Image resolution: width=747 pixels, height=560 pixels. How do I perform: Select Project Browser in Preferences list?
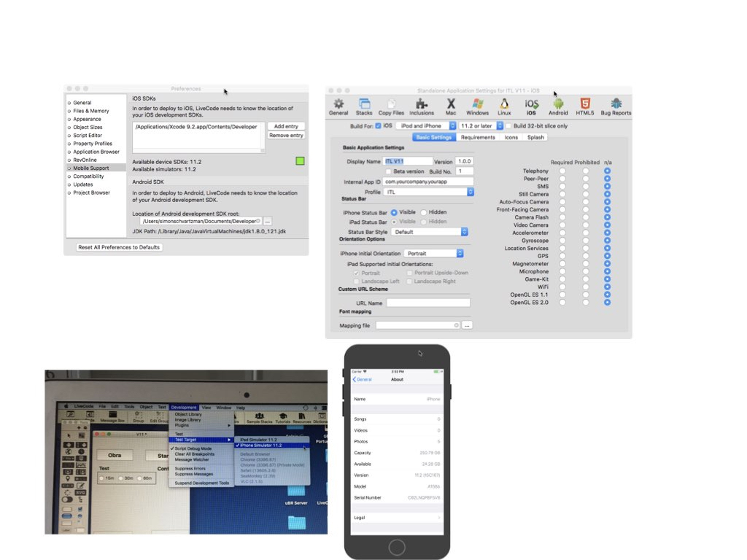pos(96,192)
